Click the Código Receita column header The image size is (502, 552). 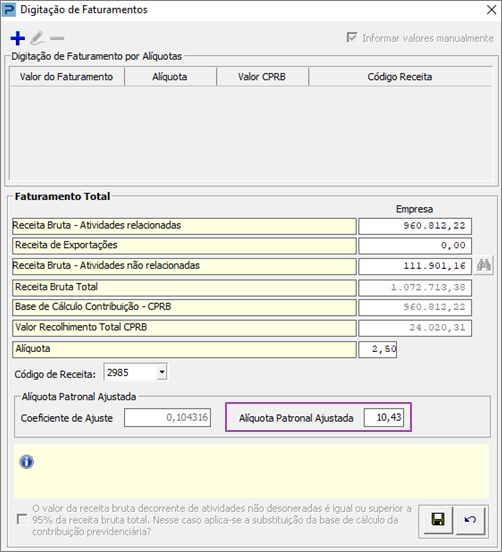click(400, 77)
